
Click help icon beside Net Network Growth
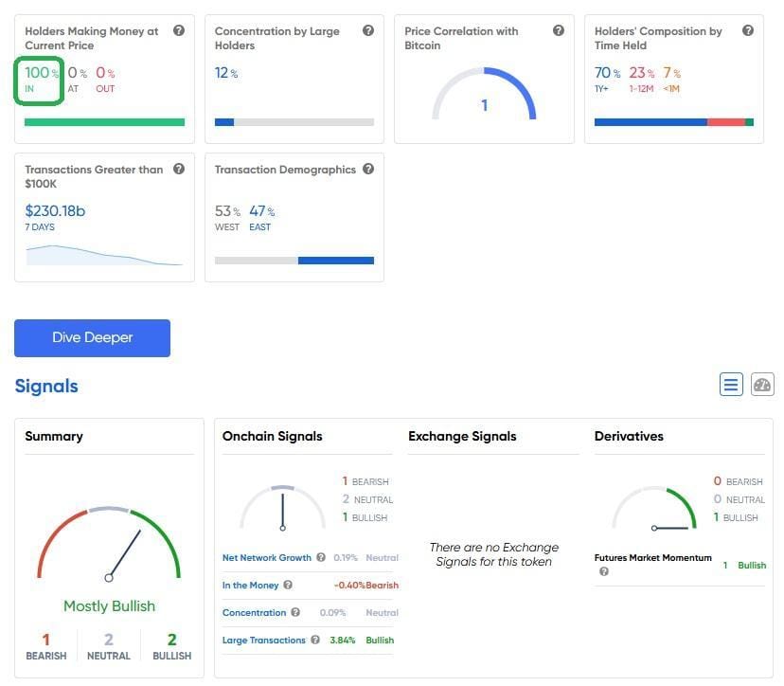click(x=321, y=558)
